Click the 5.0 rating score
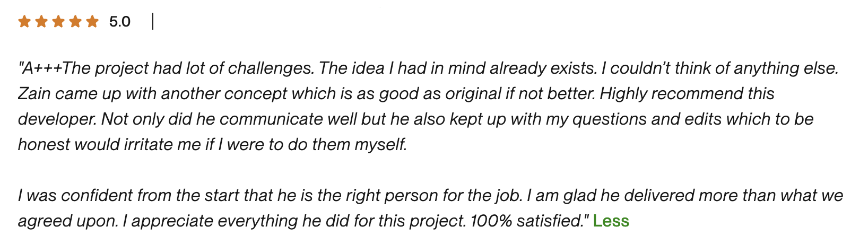Screen dimensions: 868x244 tap(120, 22)
